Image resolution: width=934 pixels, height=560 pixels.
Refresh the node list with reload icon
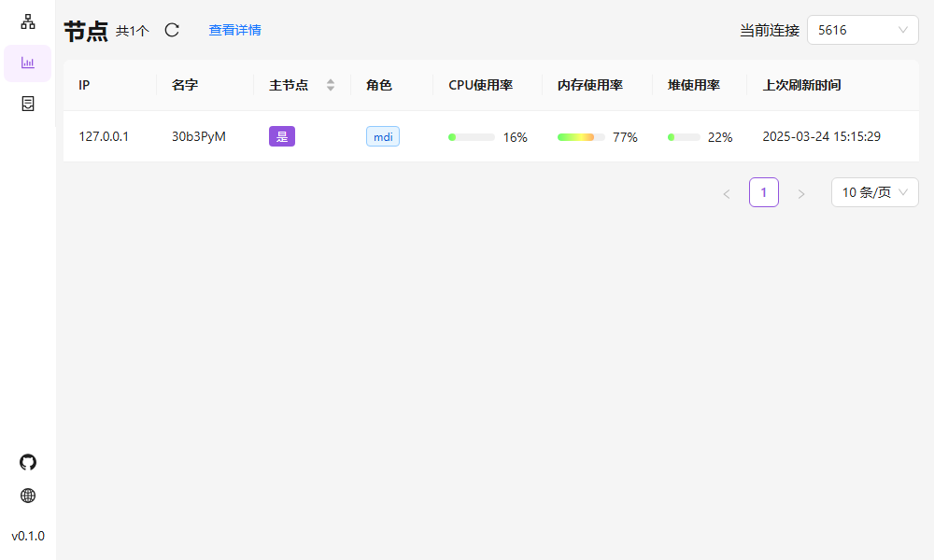point(172,30)
